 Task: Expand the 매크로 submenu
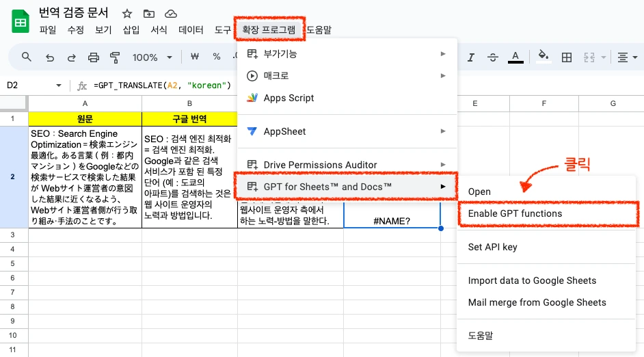pyautogui.click(x=347, y=76)
